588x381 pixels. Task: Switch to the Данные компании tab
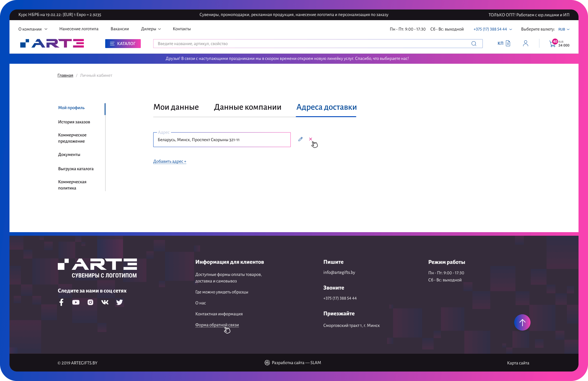click(247, 107)
